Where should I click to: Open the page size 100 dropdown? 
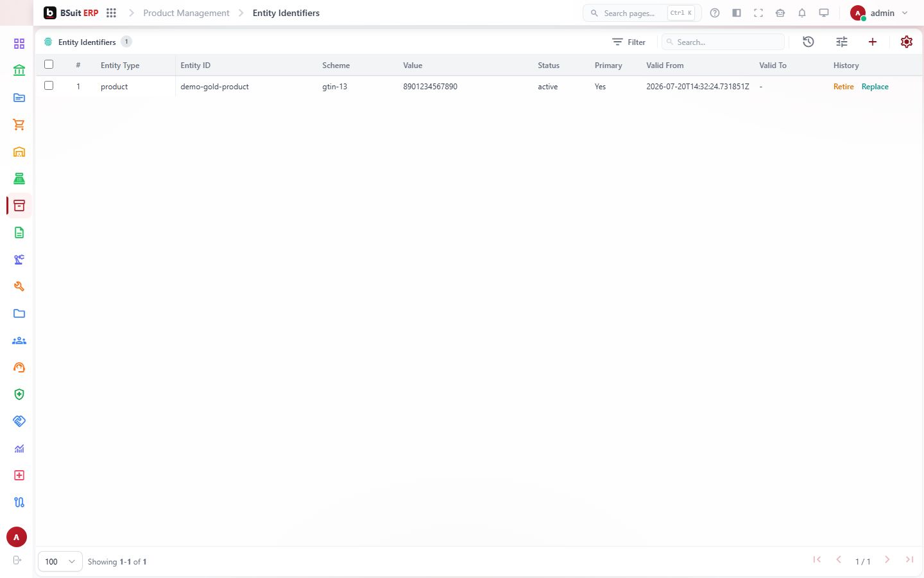click(x=60, y=561)
